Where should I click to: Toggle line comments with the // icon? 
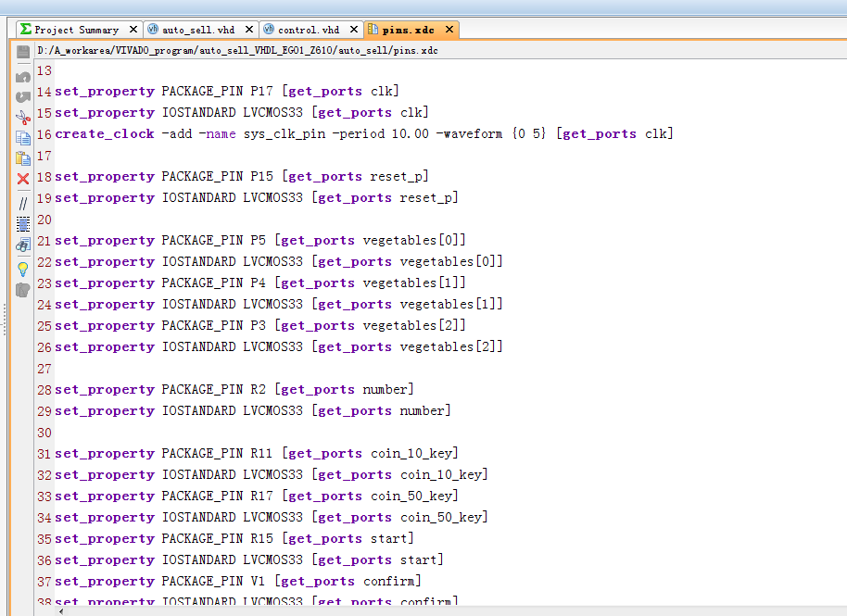tap(23, 202)
